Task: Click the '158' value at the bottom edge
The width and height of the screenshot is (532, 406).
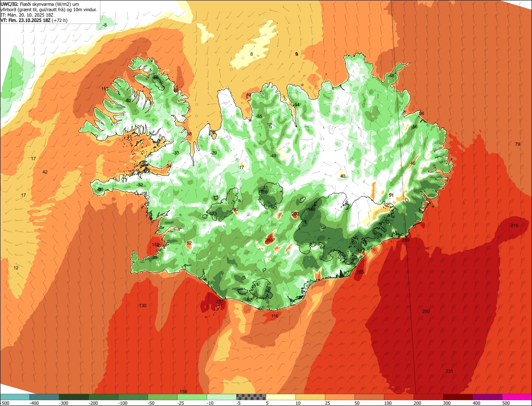Action: coord(183,392)
